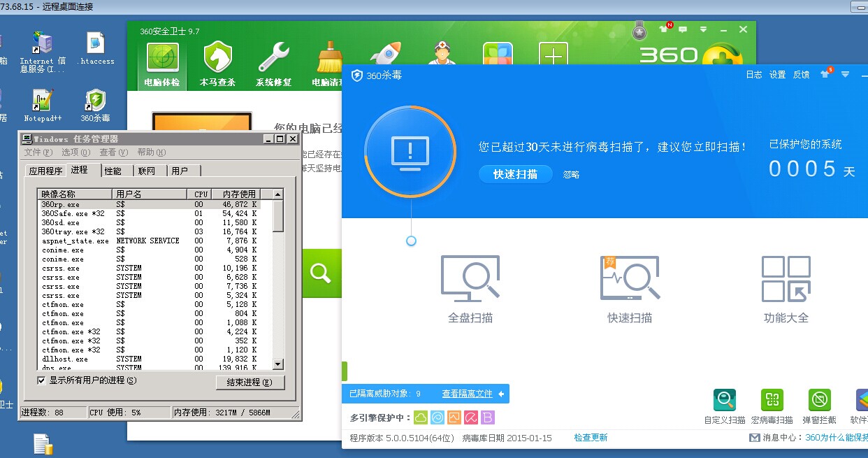The height and width of the screenshot is (458, 868).
Task: Open Notepad++ desktop shortcut
Action: point(43,106)
